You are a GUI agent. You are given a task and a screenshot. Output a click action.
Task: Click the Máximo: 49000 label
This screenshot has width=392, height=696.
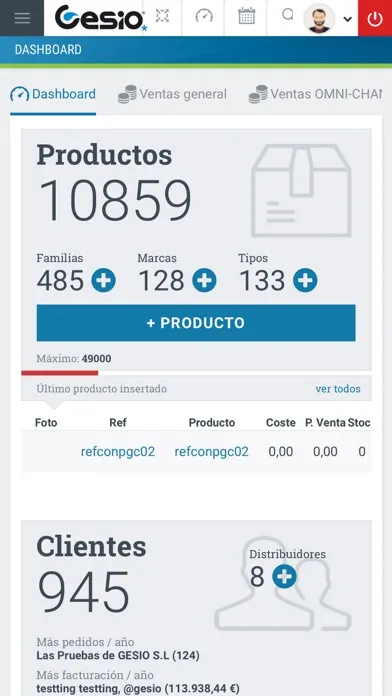pyautogui.click(x=74, y=359)
